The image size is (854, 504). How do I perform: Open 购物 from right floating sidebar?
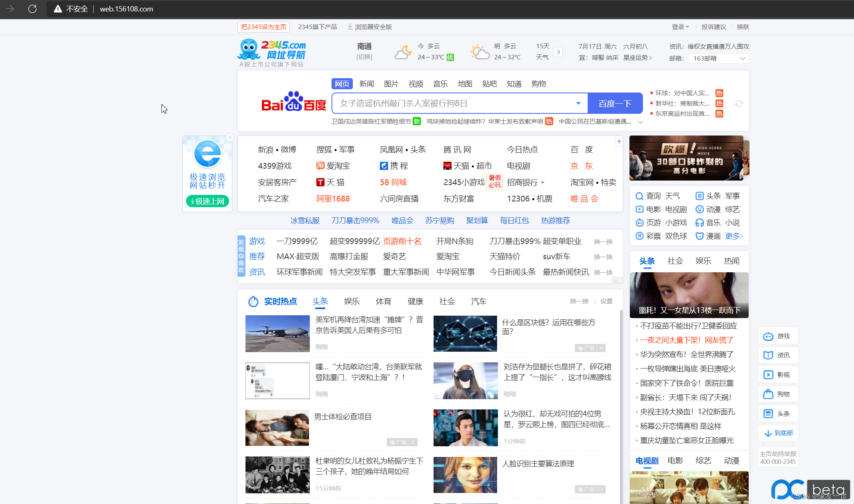[778, 394]
